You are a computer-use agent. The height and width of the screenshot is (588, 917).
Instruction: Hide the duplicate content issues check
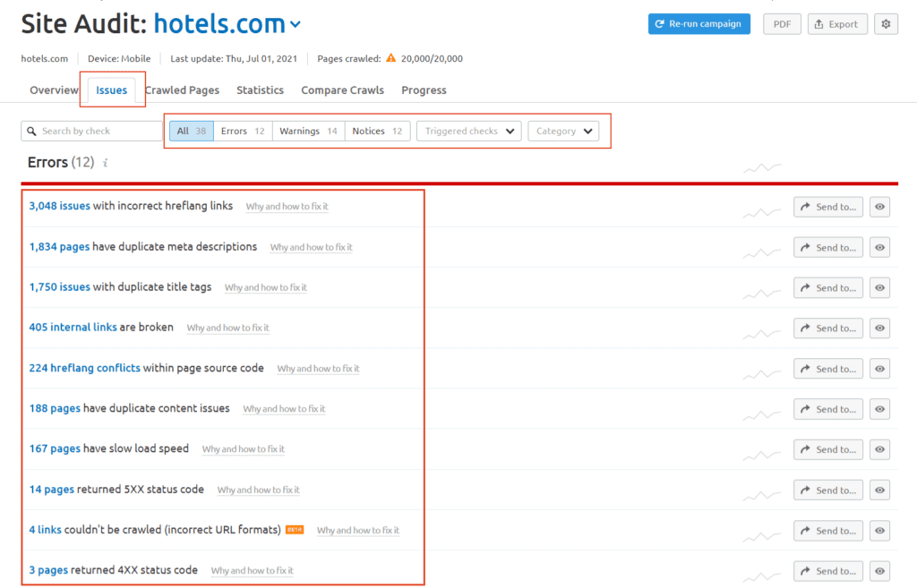pyautogui.click(x=879, y=409)
